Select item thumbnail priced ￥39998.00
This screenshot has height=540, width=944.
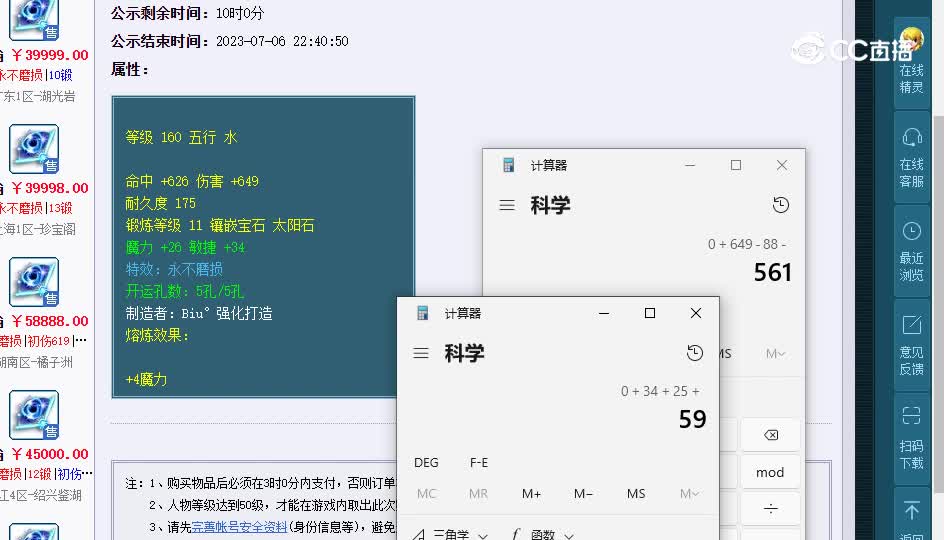[34, 149]
